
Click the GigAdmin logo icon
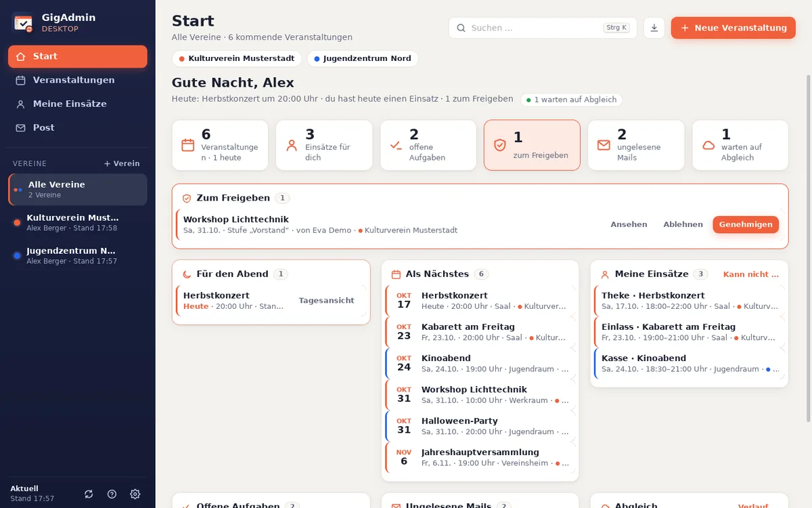pyautogui.click(x=23, y=22)
